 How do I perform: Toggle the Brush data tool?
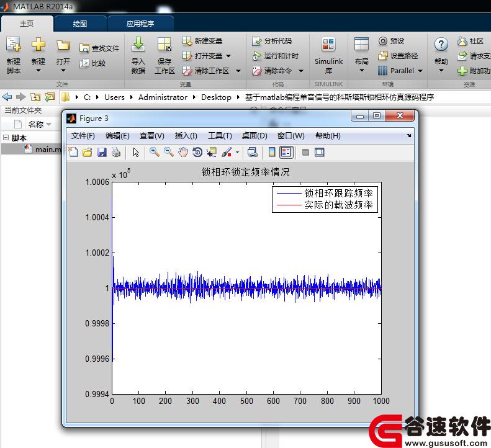[227, 153]
